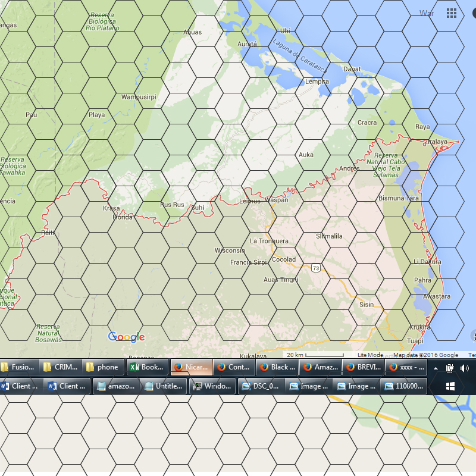Open the amazo... notepad taskbar item

click(116, 386)
